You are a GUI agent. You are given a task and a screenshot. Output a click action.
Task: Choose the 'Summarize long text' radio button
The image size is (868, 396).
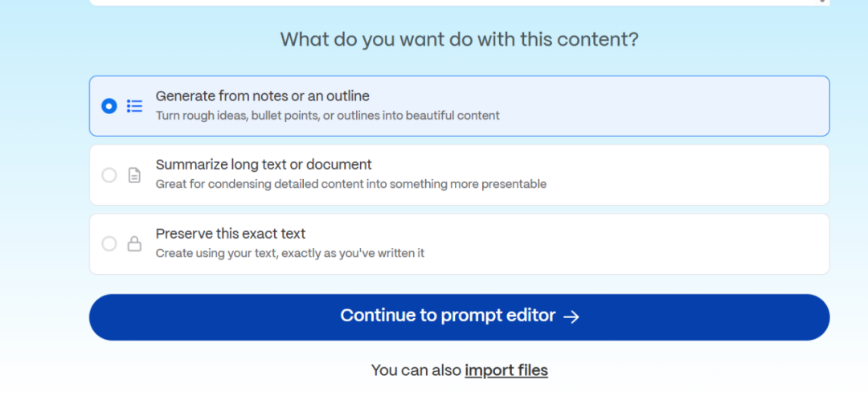pyautogui.click(x=109, y=175)
